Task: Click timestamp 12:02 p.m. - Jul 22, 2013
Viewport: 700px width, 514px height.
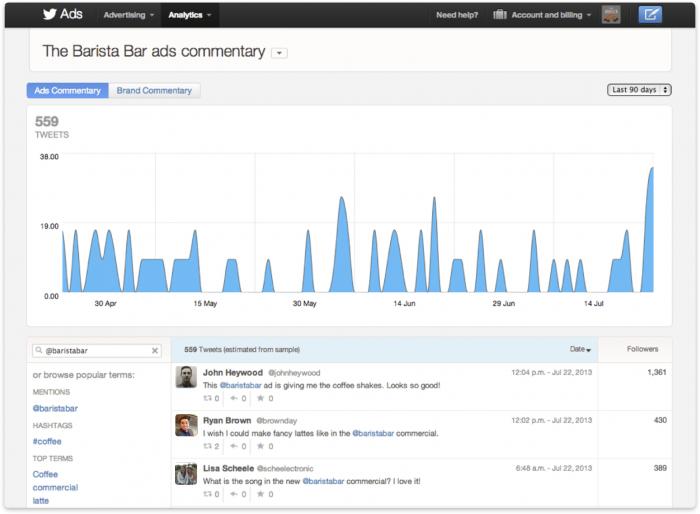Action: coord(551,420)
